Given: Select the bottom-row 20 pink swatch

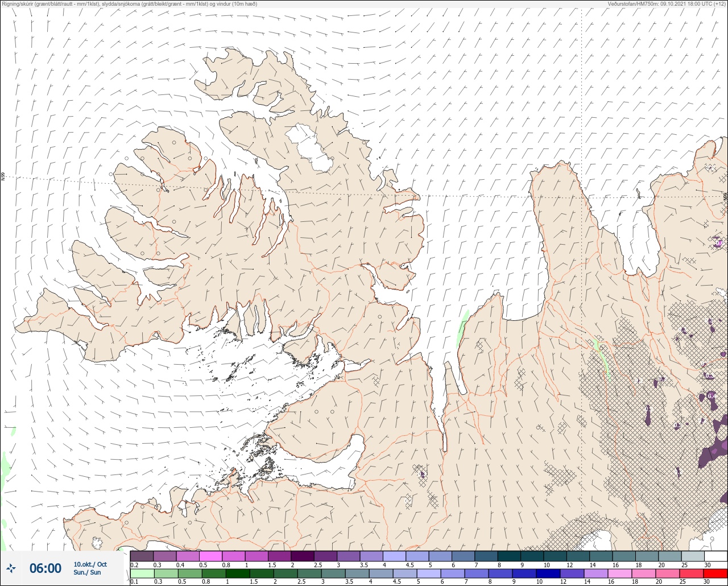Looking at the screenshot, I should [667, 573].
